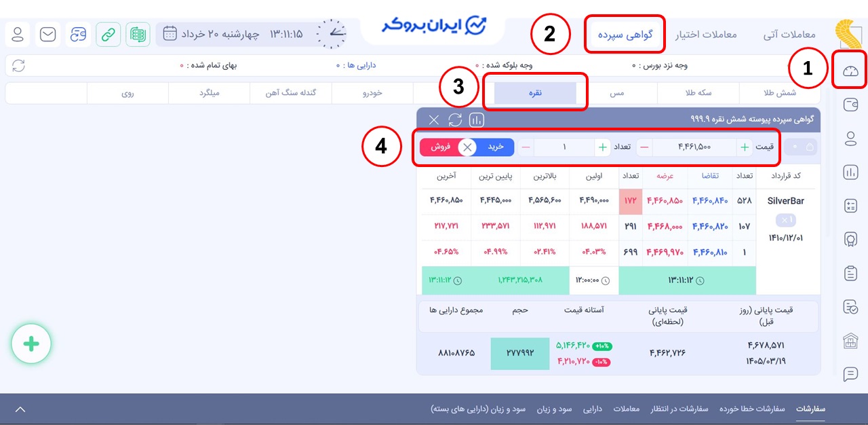The width and height of the screenshot is (868, 425).
Task: Open the mail envelope icon
Action: click(48, 34)
